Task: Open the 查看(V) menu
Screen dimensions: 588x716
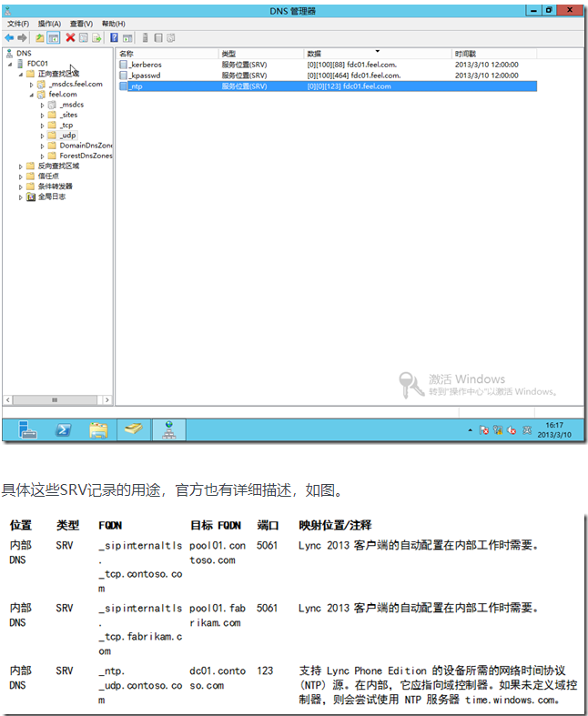Action: (x=81, y=24)
